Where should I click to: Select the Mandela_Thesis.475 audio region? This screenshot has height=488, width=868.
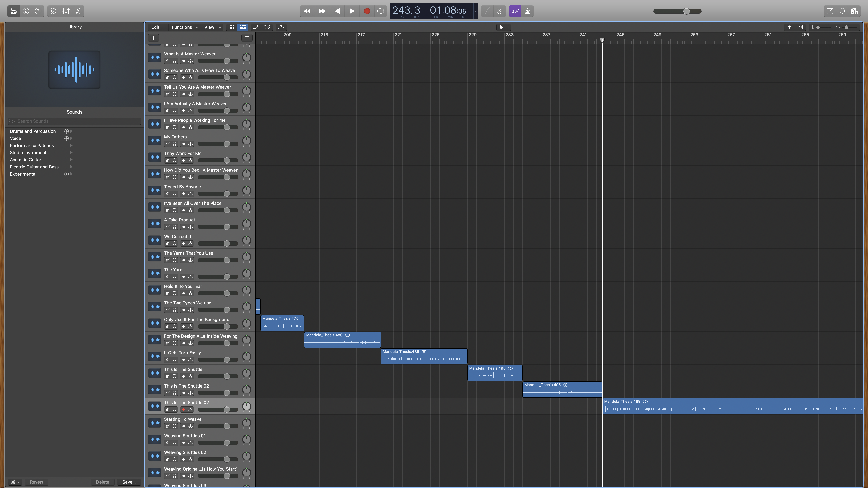[282, 323]
